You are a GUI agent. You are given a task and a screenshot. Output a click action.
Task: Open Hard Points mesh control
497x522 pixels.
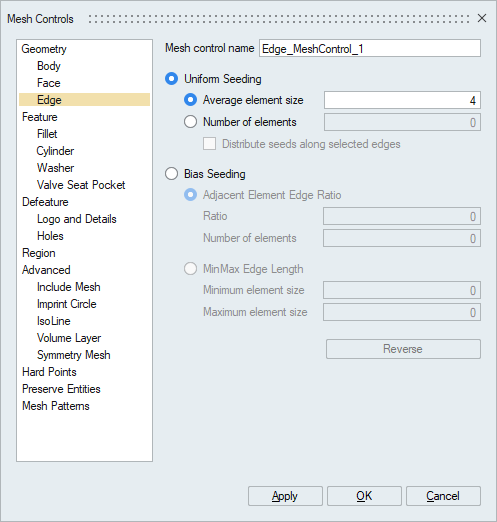[x=49, y=372]
